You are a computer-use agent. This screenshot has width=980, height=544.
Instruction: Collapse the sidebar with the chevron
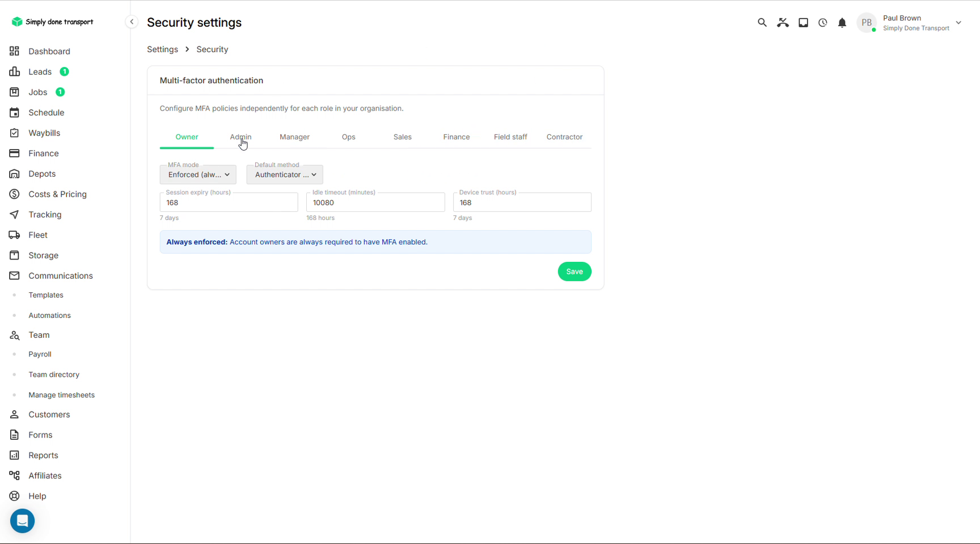(x=132, y=22)
